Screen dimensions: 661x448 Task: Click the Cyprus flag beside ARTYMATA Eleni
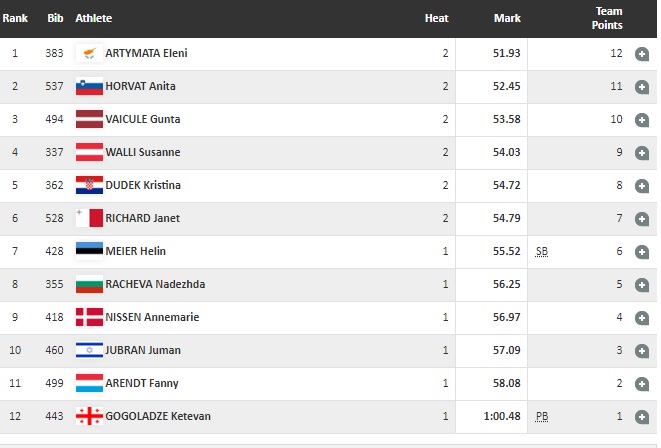(x=90, y=54)
